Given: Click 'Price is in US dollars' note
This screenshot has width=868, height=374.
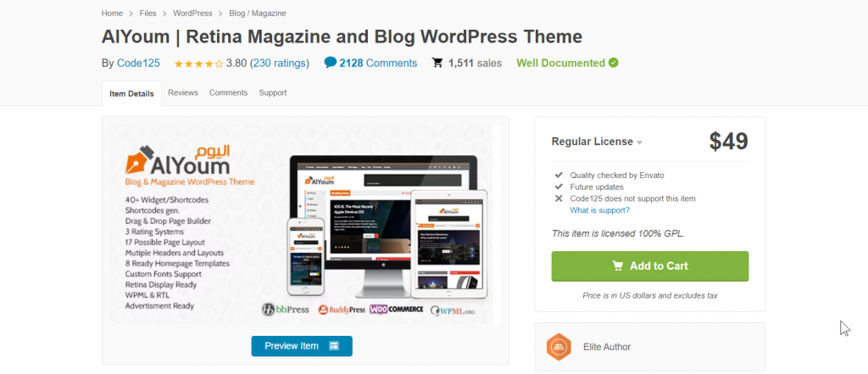Looking at the screenshot, I should [650, 295].
